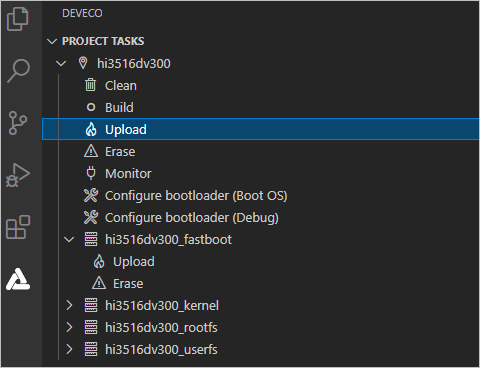Viewport: 480px width, 368px height.
Task: Open the Source Control view icon
Action: 18,123
